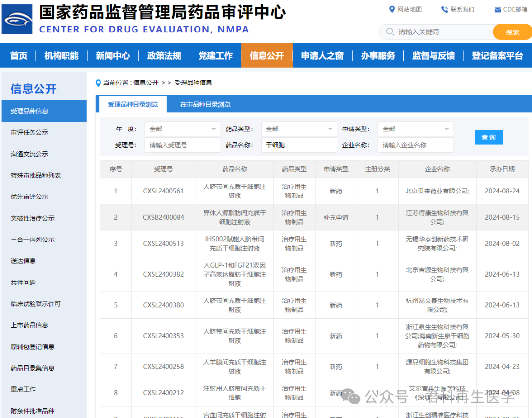Open the 机构职能 menu
532x418 pixels.
[x=62, y=56]
